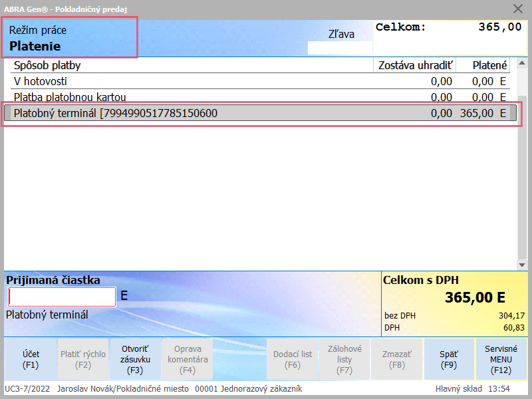Click the Zmazať (F8) button
The width and height of the screenshot is (532, 399).
[x=396, y=359]
